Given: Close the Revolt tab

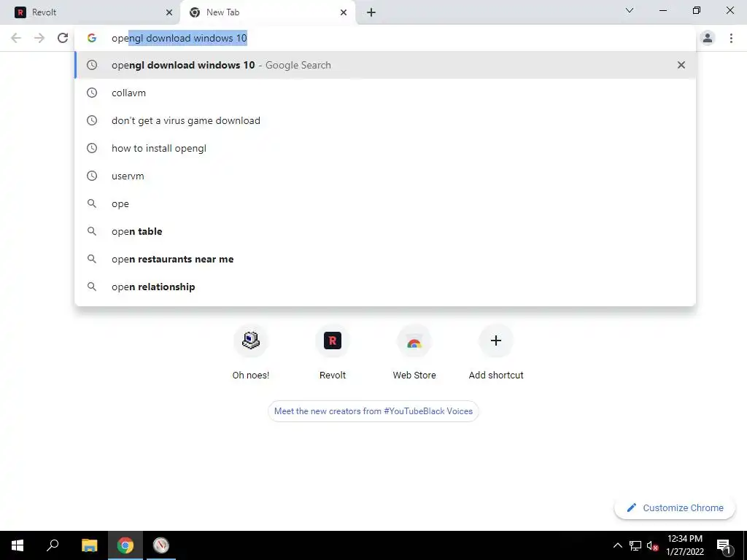Looking at the screenshot, I should pos(169,12).
